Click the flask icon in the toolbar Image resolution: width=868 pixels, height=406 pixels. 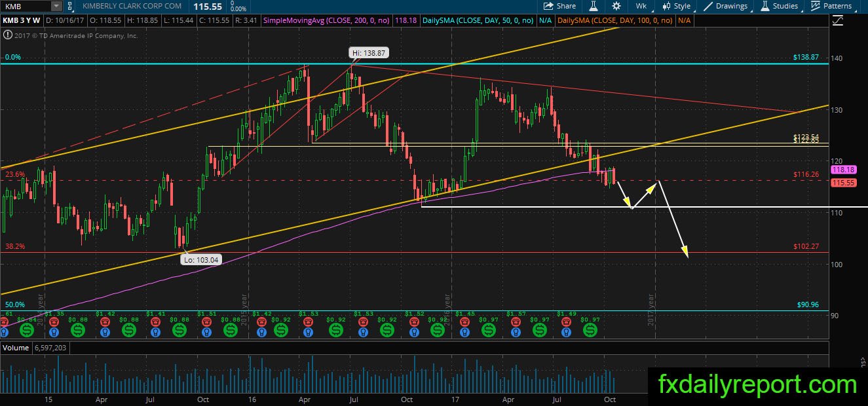(594, 6)
